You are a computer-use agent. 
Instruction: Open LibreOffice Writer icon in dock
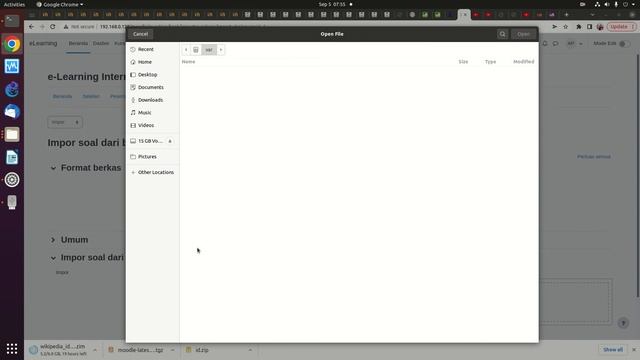point(12,157)
